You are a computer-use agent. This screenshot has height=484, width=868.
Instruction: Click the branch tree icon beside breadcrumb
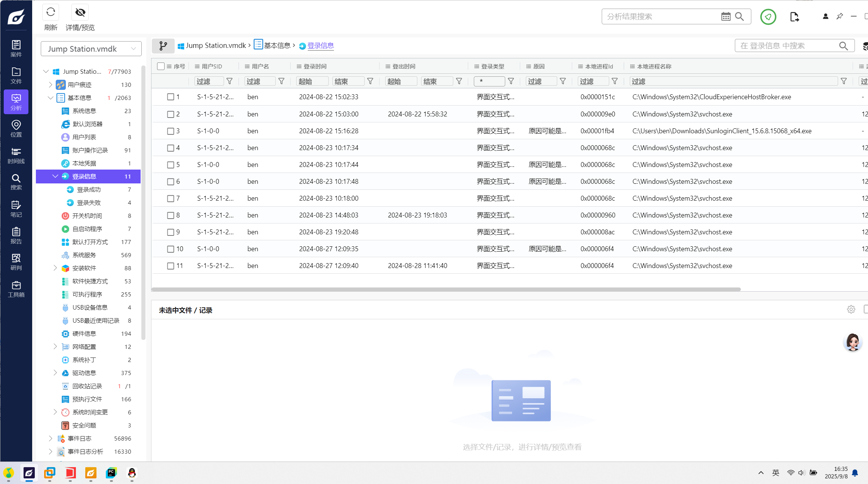click(x=163, y=46)
